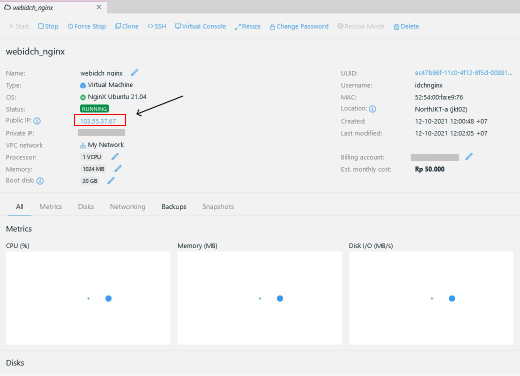520x376 pixels.
Task: Select the idchnginx username value
Action: click(428, 85)
